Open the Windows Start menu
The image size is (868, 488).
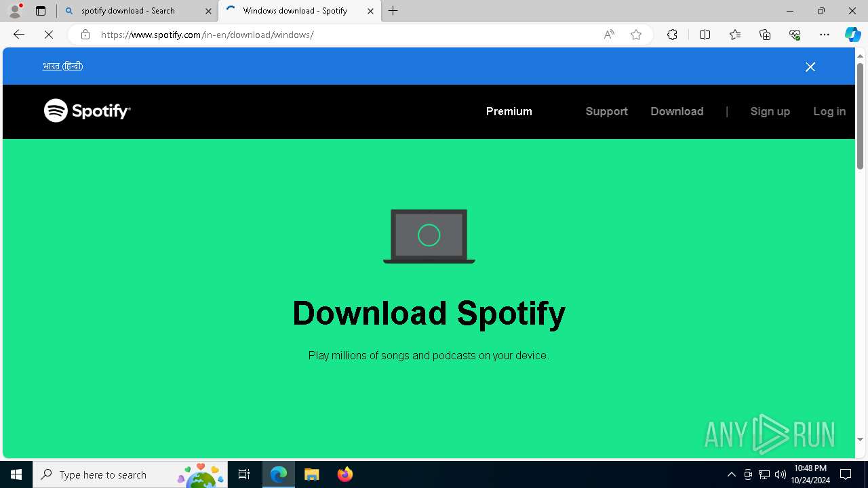pyautogui.click(x=16, y=474)
